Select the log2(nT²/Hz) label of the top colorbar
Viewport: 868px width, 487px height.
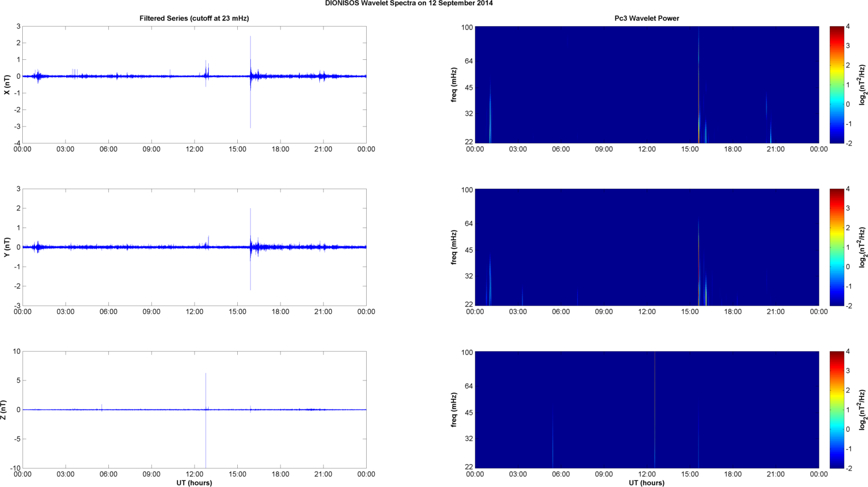coord(862,84)
